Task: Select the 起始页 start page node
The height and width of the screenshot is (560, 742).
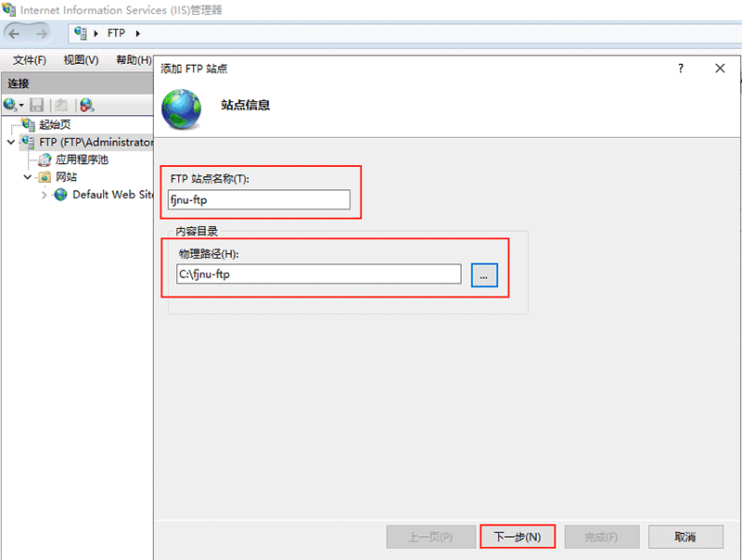Action: click(x=54, y=124)
